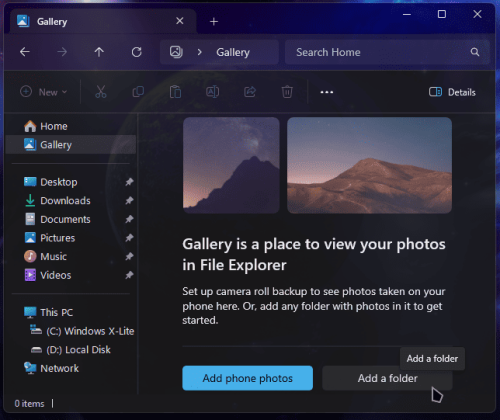Screen dimensions: 500x420
Task: Go up one directory level
Action: [99, 52]
